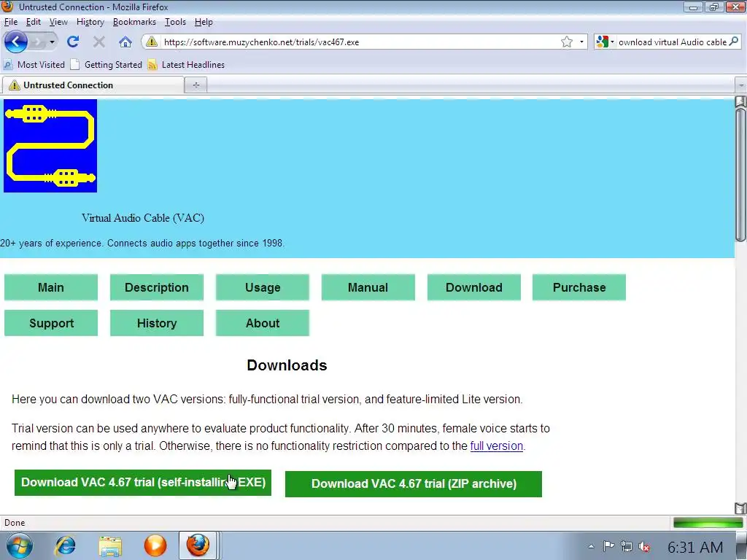Viewport: 747px width, 560px height.
Task: Open the Manual page button
Action: 368,287
